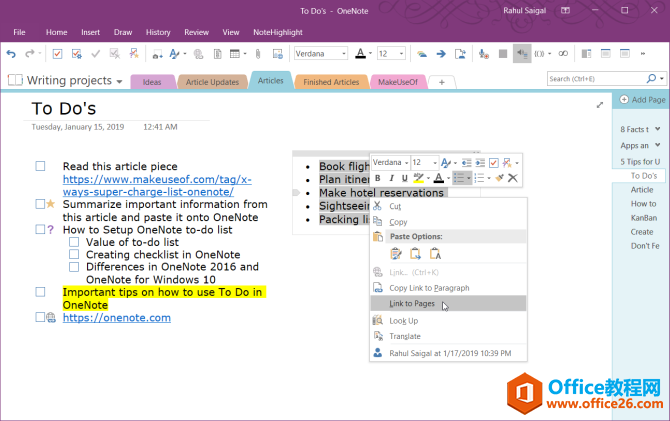
Task: Open the onenote.com hyperlink
Action: [x=116, y=318]
